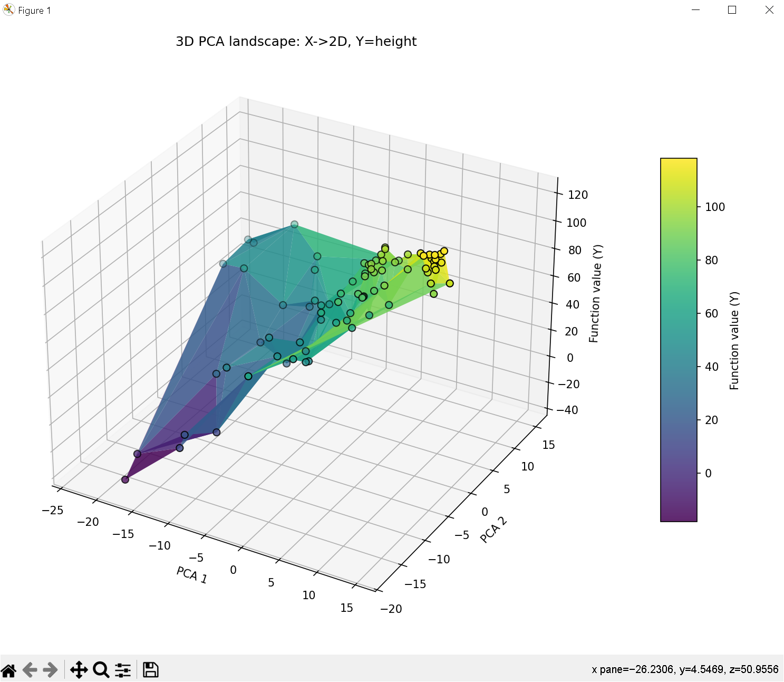784x682 pixels.
Task: Click the vertical-axis tick label "−20"
Action: click(569, 384)
